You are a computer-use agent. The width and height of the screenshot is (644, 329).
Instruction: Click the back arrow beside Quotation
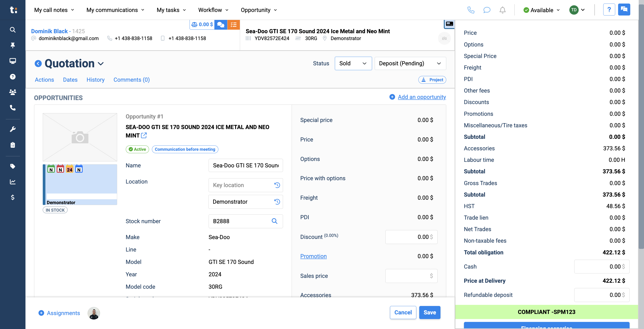tap(38, 64)
